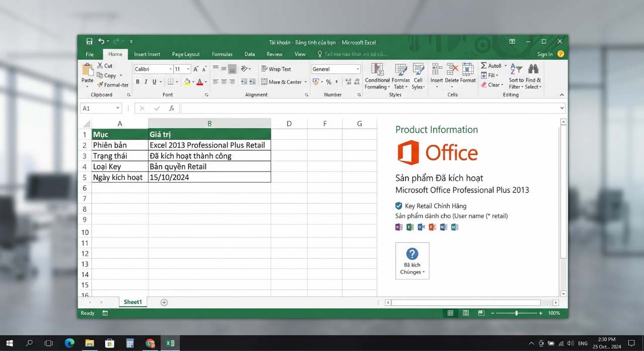Click the Paste clipboard icon

pos(88,70)
